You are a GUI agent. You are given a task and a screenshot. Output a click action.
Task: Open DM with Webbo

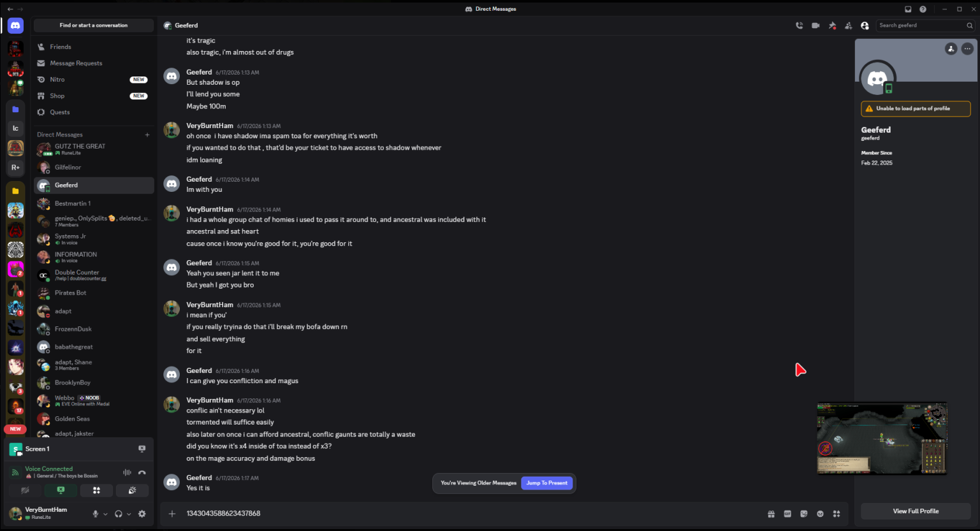click(94, 400)
